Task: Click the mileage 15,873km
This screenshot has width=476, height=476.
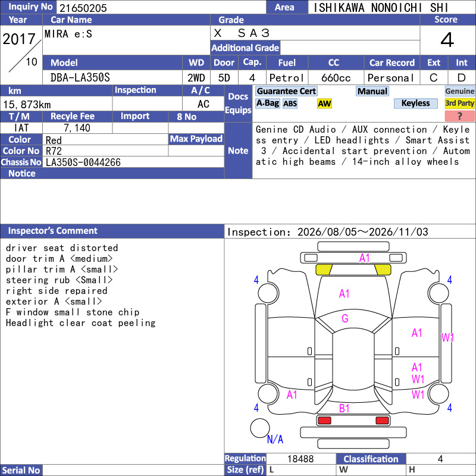Action: (27, 105)
